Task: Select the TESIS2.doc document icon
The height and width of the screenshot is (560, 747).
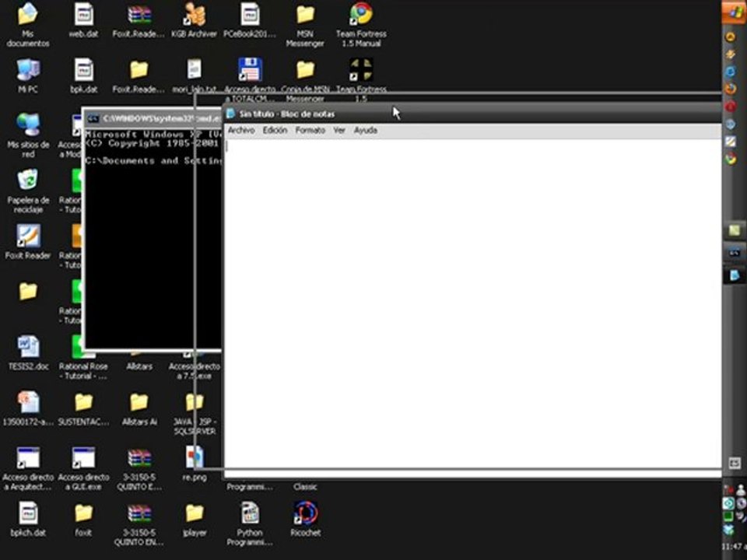Action: (28, 352)
